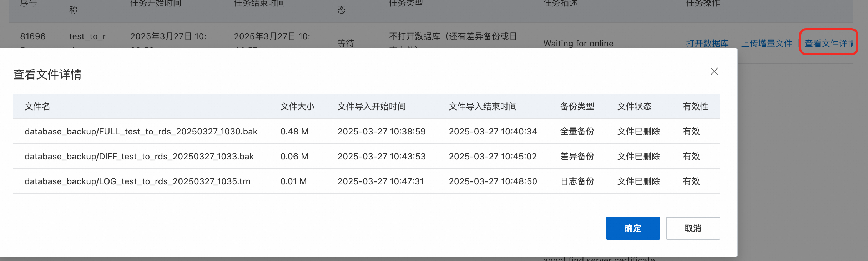The width and height of the screenshot is (868, 261).
Task: Click the 文件大小 column header
Action: [297, 107]
